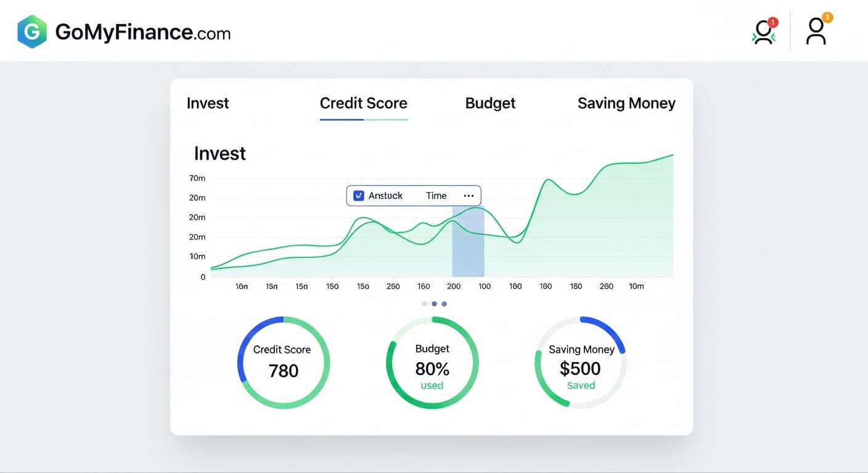The height and width of the screenshot is (473, 868).
Task: Click the Credit Score 780 ring gauge
Action: pos(283,362)
